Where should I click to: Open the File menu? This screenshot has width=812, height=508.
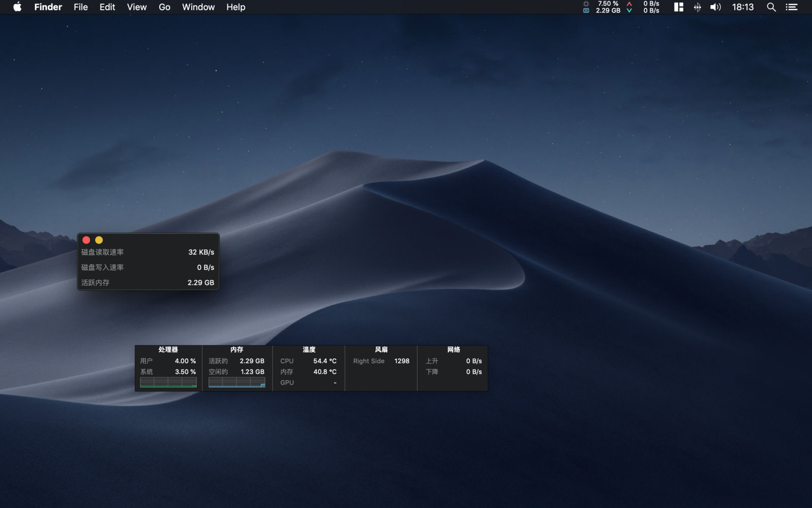(81, 7)
